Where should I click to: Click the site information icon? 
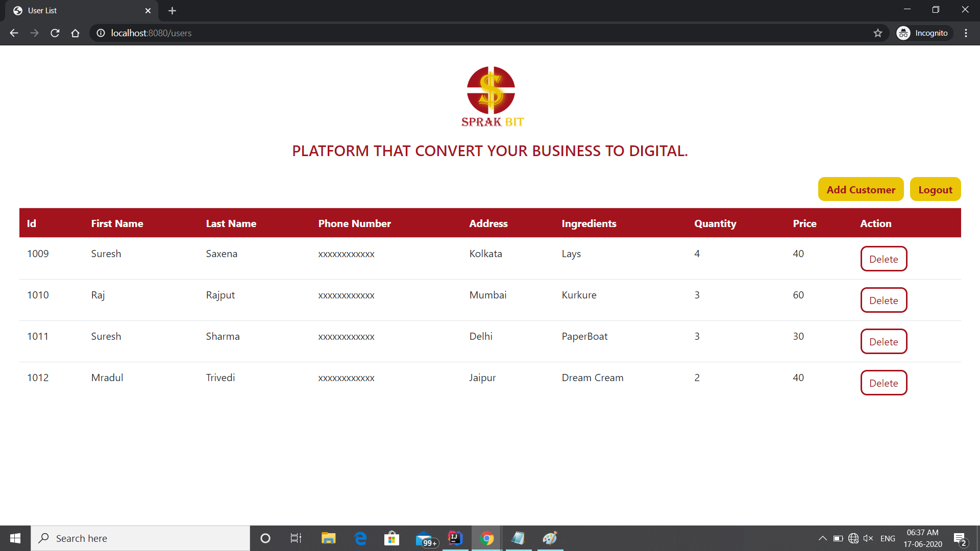coord(101,33)
